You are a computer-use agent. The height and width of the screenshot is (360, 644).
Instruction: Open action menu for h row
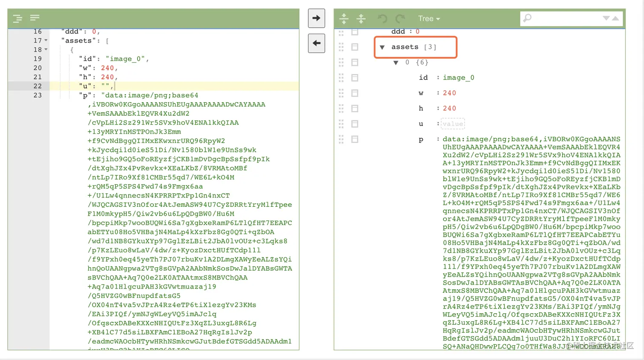pos(355,108)
